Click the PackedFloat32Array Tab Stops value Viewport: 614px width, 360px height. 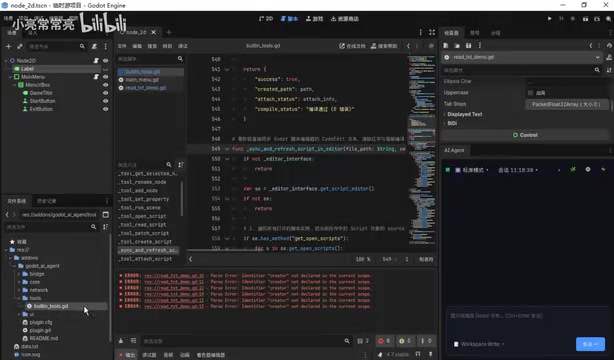pyautogui.click(x=566, y=104)
